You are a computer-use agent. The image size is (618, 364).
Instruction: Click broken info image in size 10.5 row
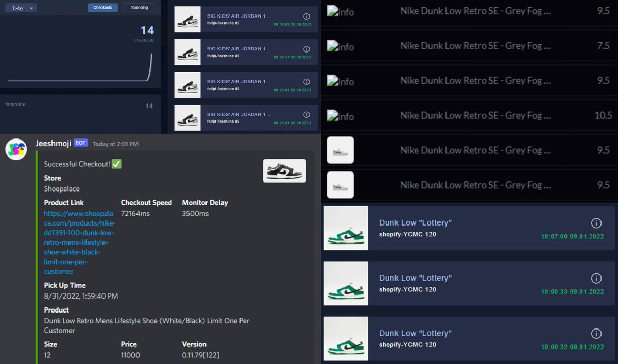(340, 116)
